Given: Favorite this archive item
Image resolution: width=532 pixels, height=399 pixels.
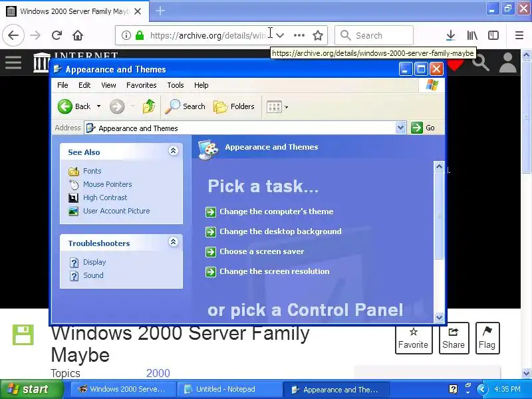Looking at the screenshot, I should [414, 338].
